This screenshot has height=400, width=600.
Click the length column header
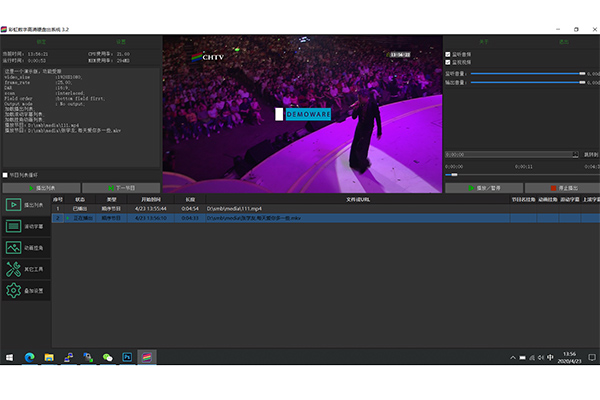pos(190,199)
